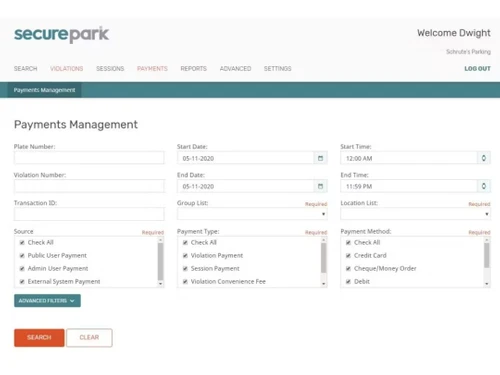
Task: Go to the Search menu
Action: (25, 69)
